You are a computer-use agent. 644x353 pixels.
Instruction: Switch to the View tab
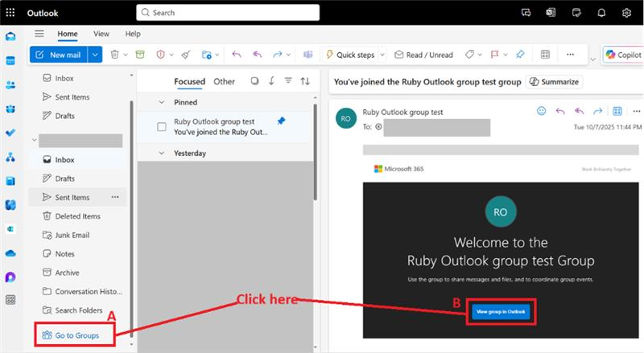[101, 34]
